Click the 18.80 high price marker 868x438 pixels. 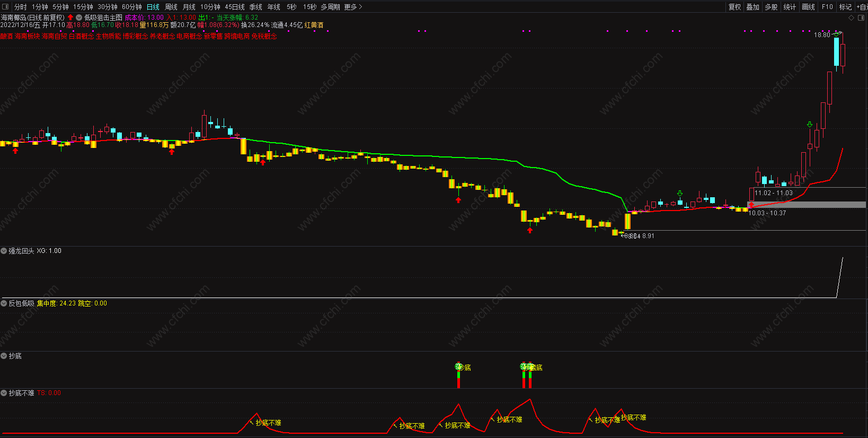tap(822, 35)
